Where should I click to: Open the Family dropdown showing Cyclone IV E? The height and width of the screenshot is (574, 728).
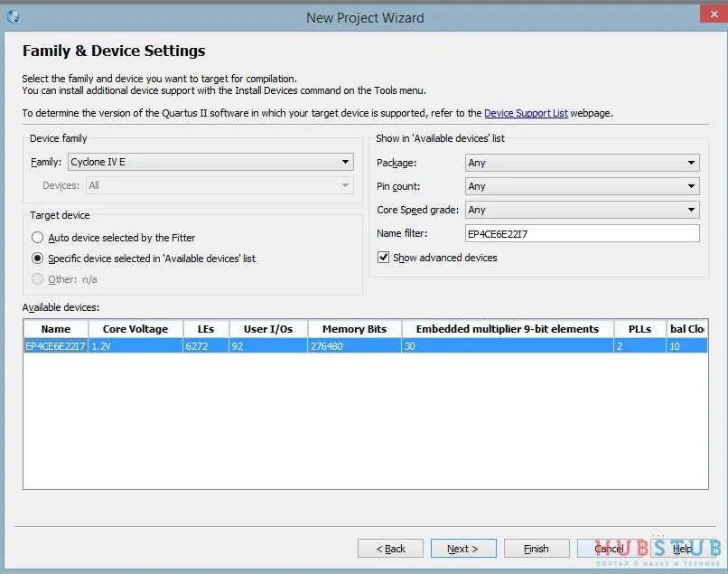click(x=210, y=162)
